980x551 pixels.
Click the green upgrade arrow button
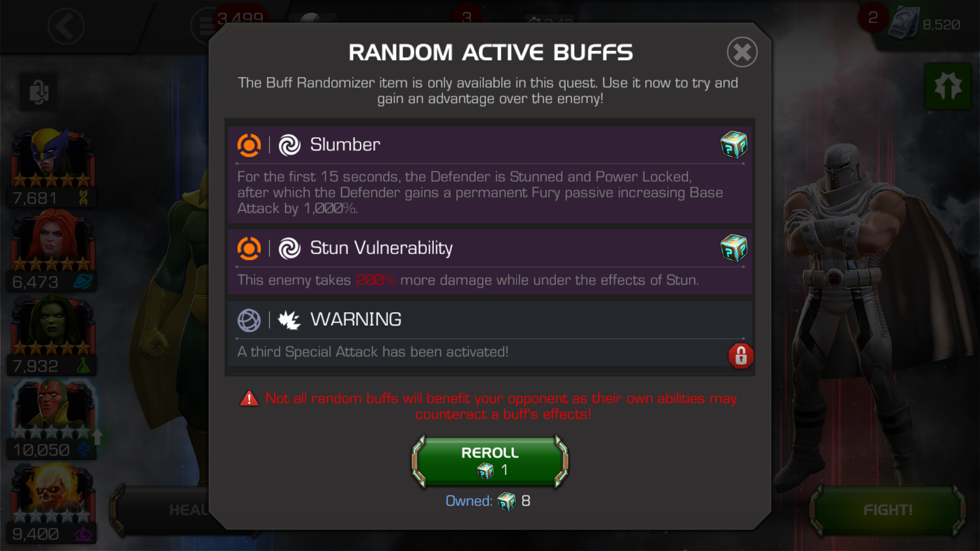click(948, 86)
